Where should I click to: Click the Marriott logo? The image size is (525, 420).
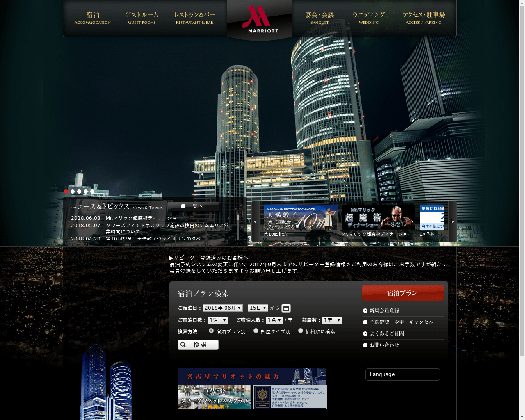click(x=260, y=19)
